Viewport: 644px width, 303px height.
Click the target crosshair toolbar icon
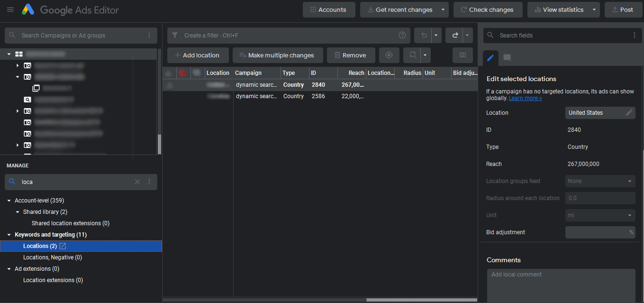(x=389, y=55)
